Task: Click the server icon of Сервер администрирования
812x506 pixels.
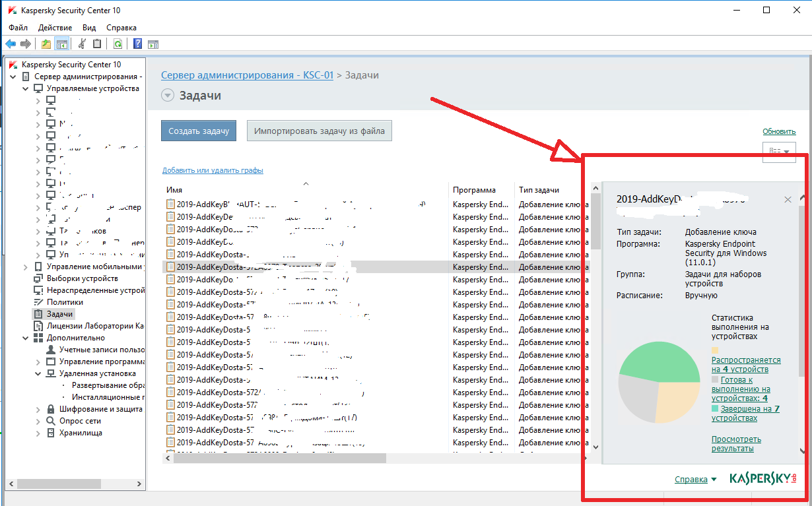Action: pyautogui.click(x=26, y=77)
